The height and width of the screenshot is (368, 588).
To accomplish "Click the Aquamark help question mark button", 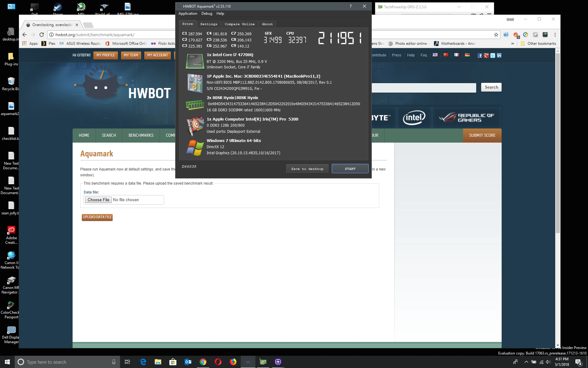I will coord(350,6).
